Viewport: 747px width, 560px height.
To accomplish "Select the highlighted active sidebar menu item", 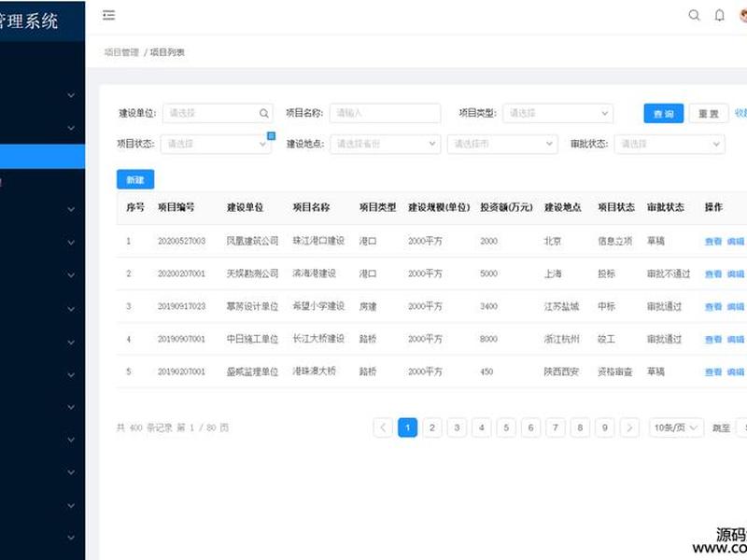I will 42,157.
